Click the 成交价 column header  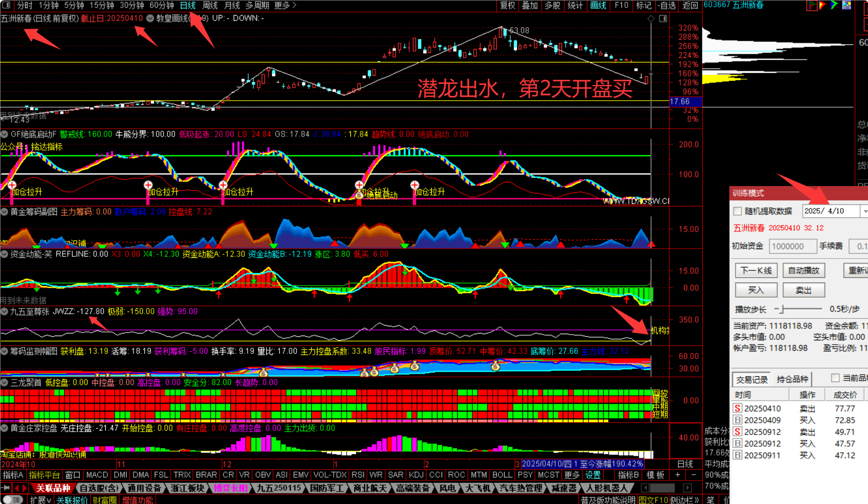click(845, 395)
